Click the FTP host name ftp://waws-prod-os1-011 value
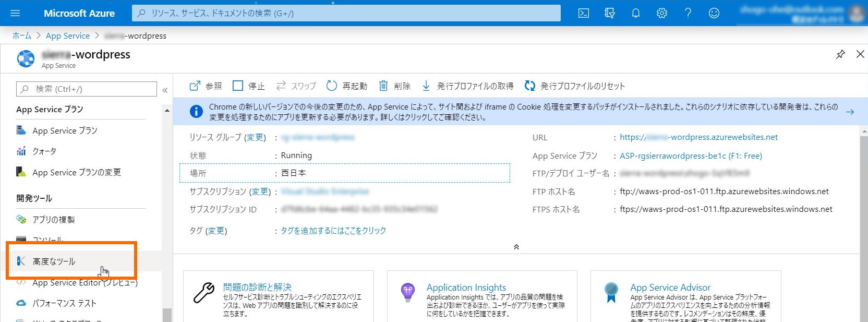 click(724, 191)
